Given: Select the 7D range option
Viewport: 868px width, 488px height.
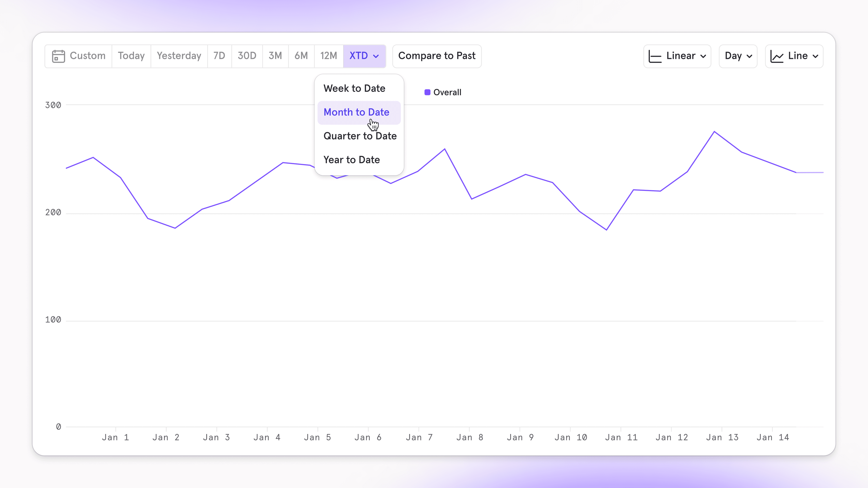Looking at the screenshot, I should pyautogui.click(x=219, y=56).
